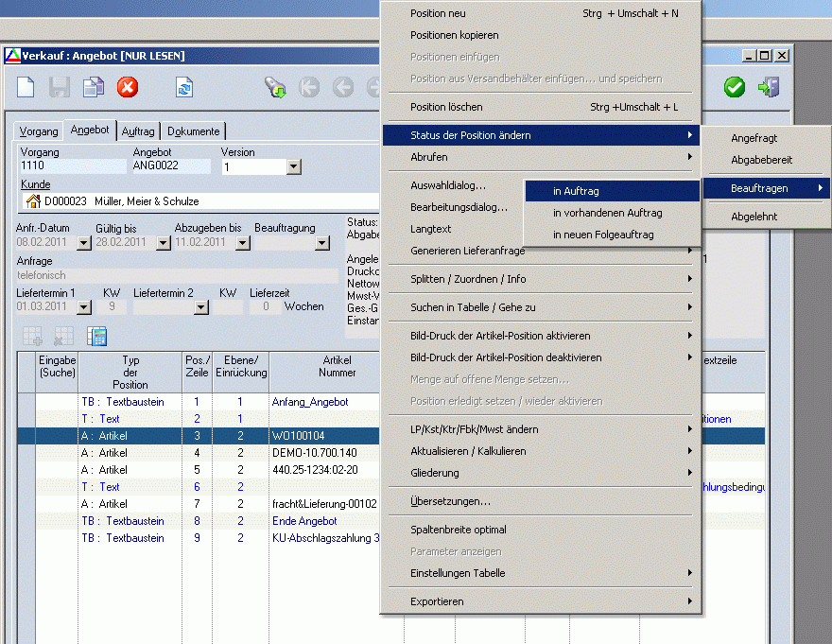Open the calculator icon above the table
The width and height of the screenshot is (832, 644).
96,336
